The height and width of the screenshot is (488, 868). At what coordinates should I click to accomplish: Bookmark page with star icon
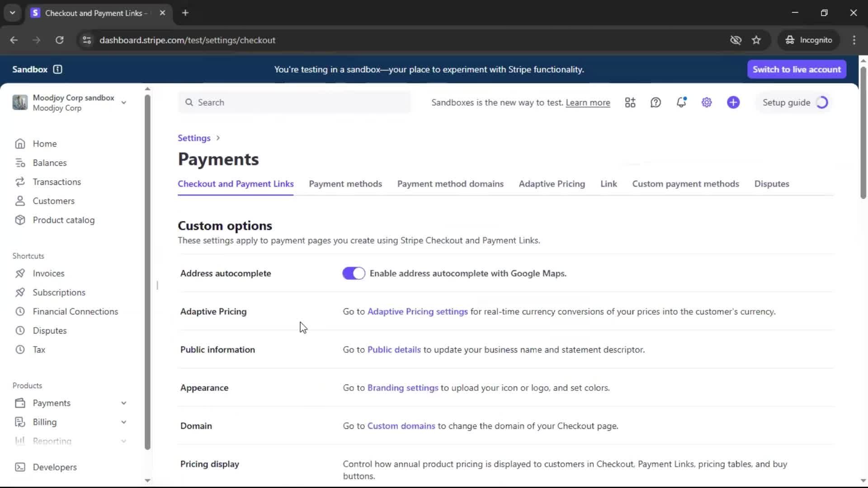point(756,40)
